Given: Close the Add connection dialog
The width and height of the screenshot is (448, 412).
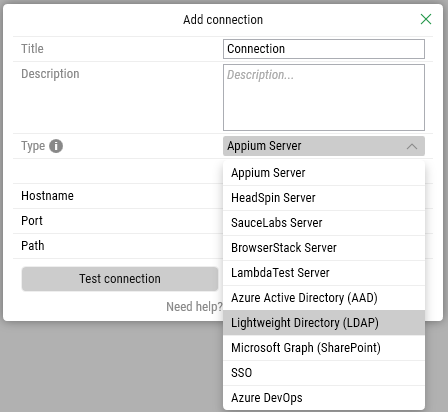Looking at the screenshot, I should click(x=426, y=19).
